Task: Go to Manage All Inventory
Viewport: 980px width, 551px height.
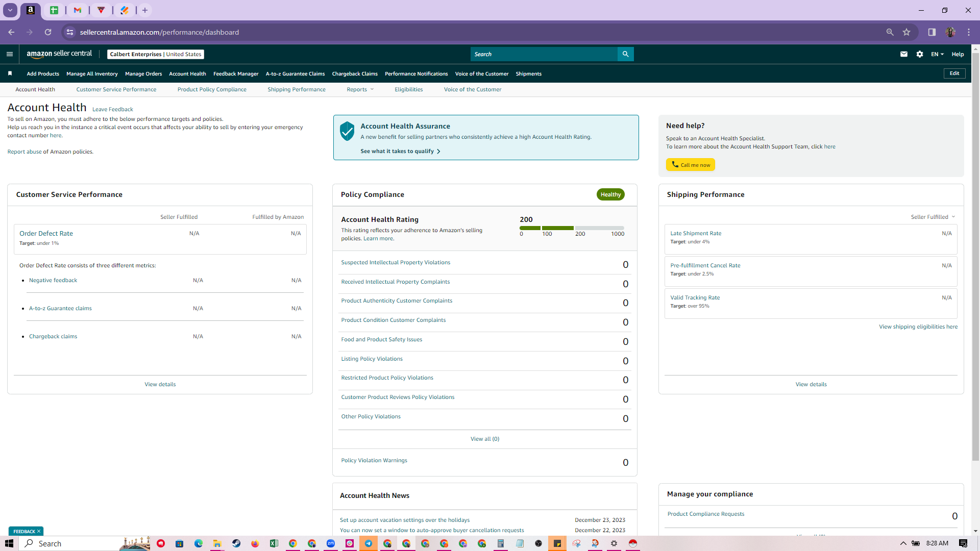Action: [92, 74]
